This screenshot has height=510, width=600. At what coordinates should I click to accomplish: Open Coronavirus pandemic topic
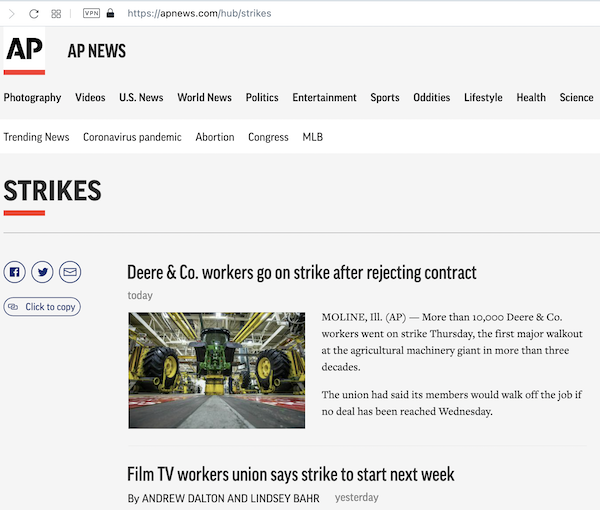(132, 137)
